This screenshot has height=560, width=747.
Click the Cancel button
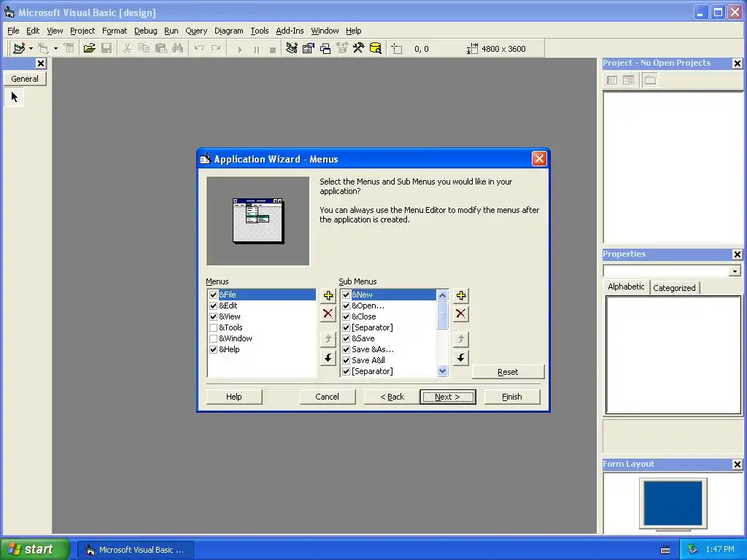pos(328,397)
